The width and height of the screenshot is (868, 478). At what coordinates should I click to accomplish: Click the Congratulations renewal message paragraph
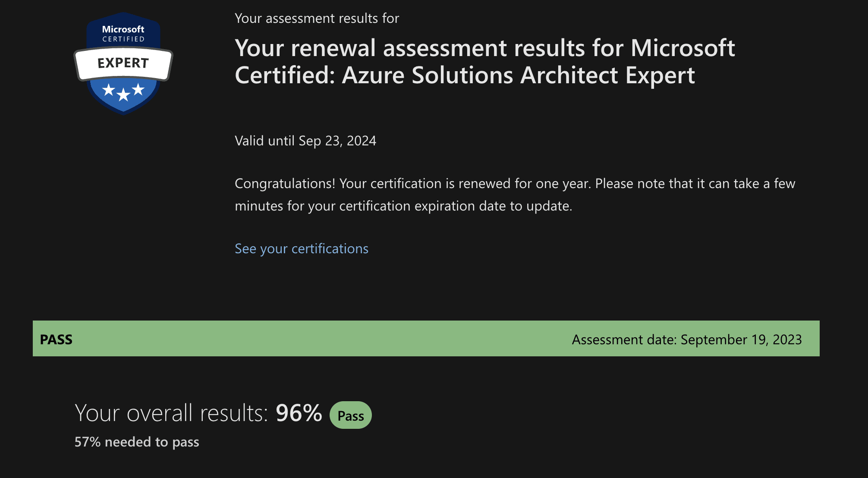point(515,195)
